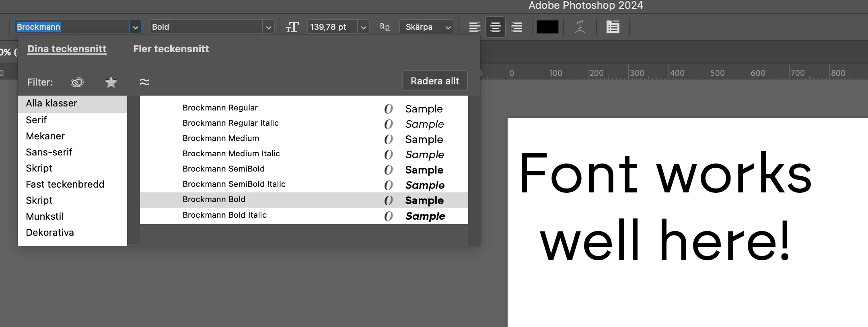Screen dimensions: 868x327
Task: Align text right
Action: coord(516,27)
